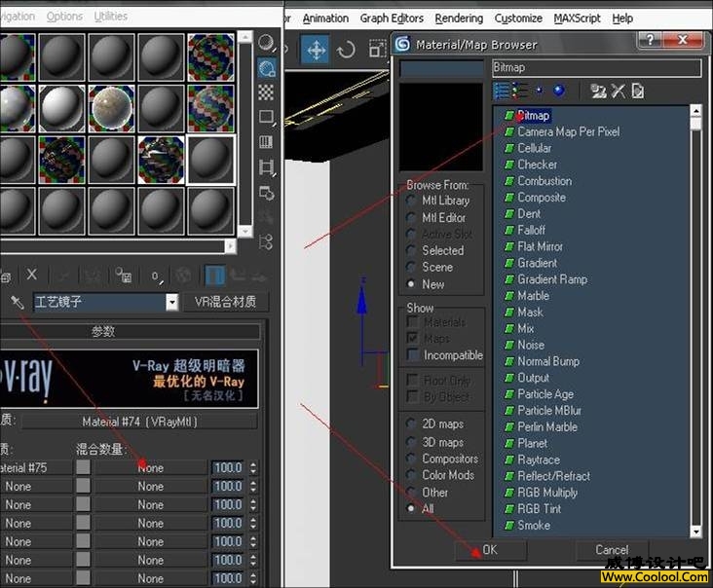Select Other radio button
Image resolution: width=713 pixels, height=588 pixels.
tap(411, 493)
